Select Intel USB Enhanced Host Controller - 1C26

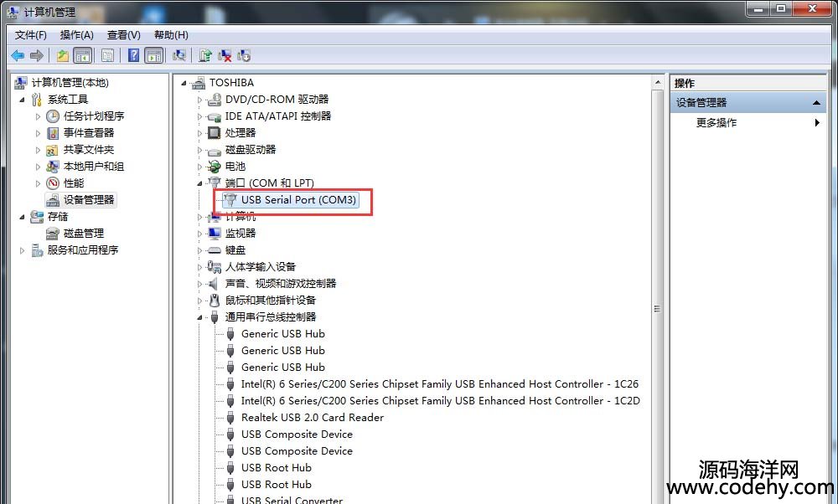[x=439, y=384]
